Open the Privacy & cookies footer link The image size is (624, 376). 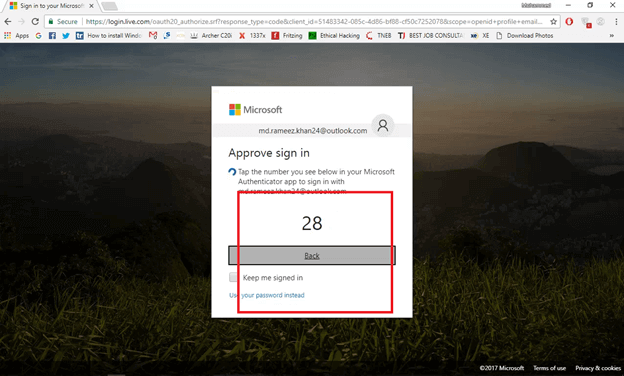pyautogui.click(x=598, y=368)
